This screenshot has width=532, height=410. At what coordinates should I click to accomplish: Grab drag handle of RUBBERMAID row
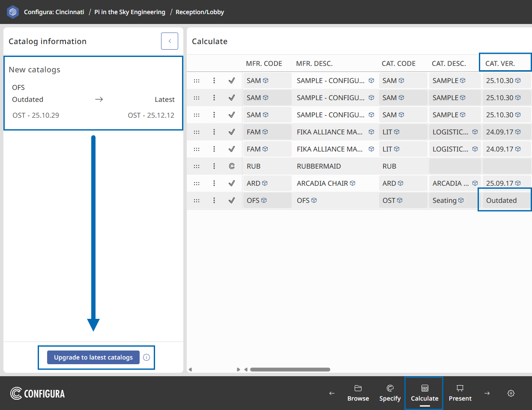197,166
